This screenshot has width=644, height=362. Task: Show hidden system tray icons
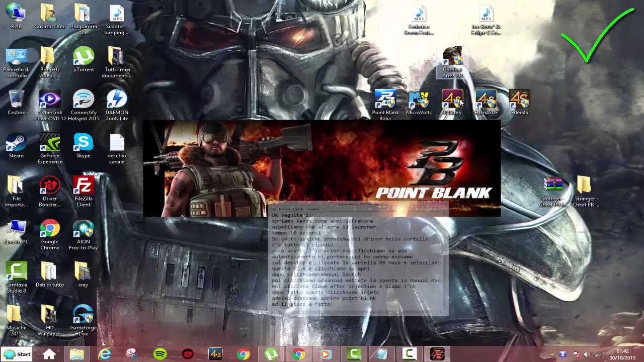tap(552, 354)
